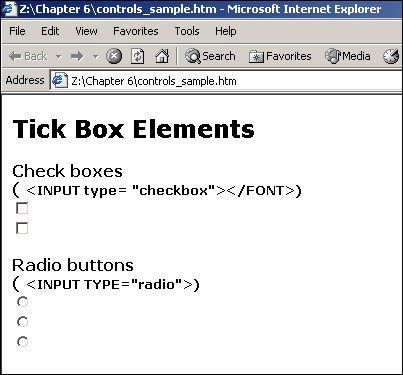Open the Search pane
403x375 pixels.
click(x=210, y=56)
